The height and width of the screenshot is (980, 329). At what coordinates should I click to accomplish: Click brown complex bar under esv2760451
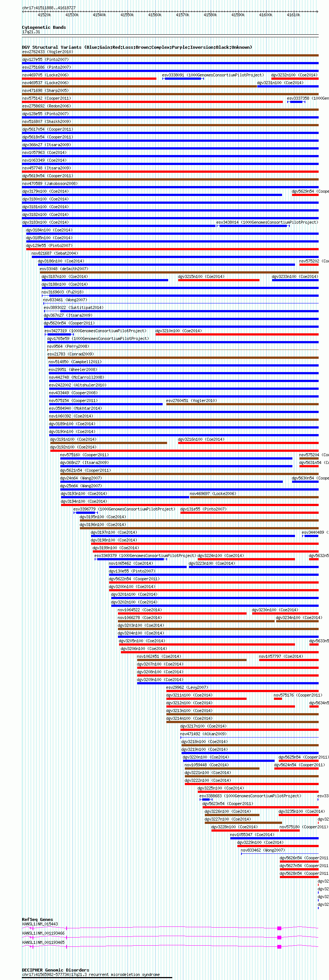242,404
